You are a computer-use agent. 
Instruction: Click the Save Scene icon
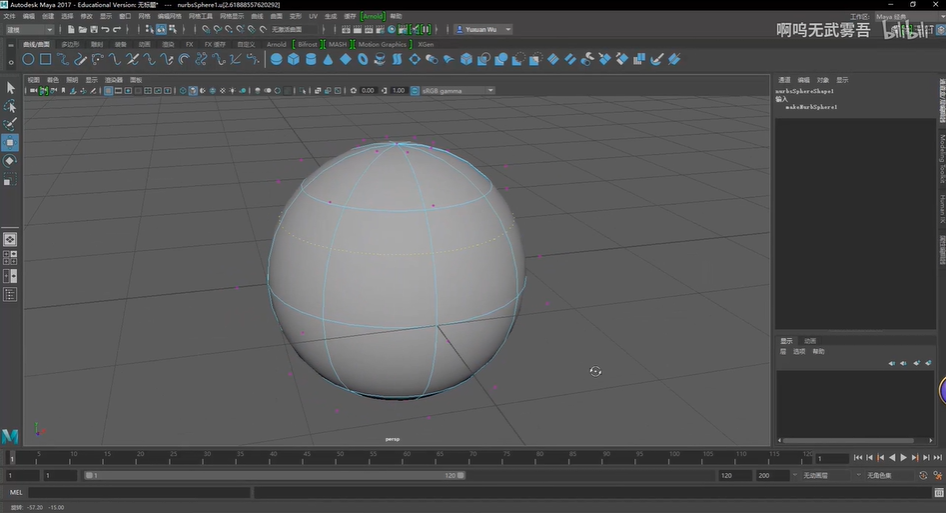coord(94,29)
